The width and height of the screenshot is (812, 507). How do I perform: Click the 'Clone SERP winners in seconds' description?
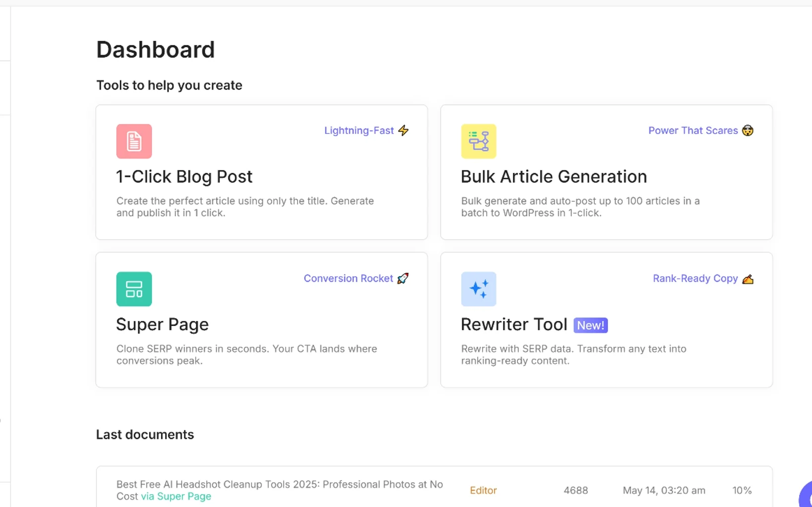click(x=246, y=354)
